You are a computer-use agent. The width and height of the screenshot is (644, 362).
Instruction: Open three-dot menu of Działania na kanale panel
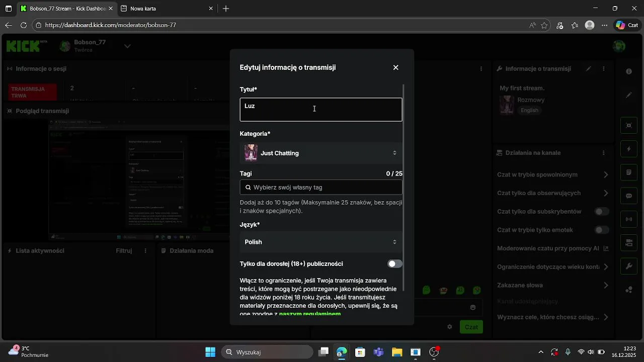coord(604,153)
